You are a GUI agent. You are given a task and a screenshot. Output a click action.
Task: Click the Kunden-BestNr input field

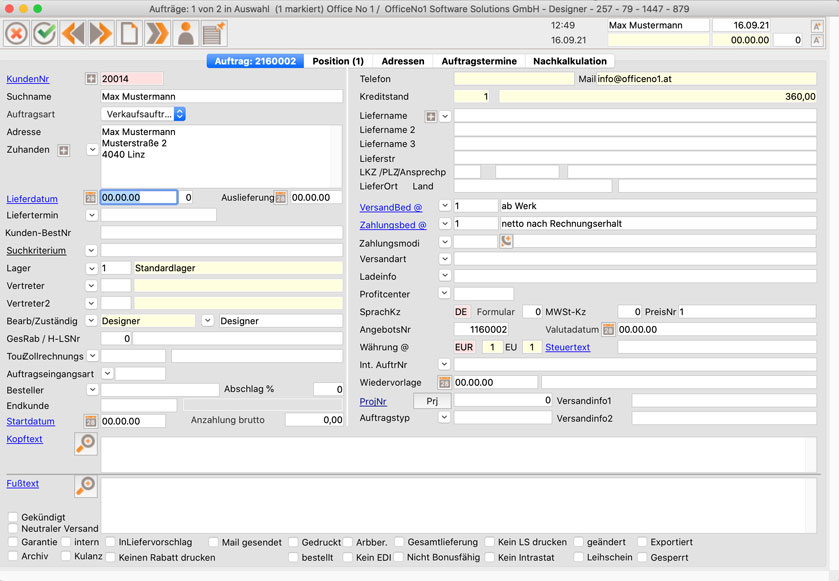tap(222, 233)
